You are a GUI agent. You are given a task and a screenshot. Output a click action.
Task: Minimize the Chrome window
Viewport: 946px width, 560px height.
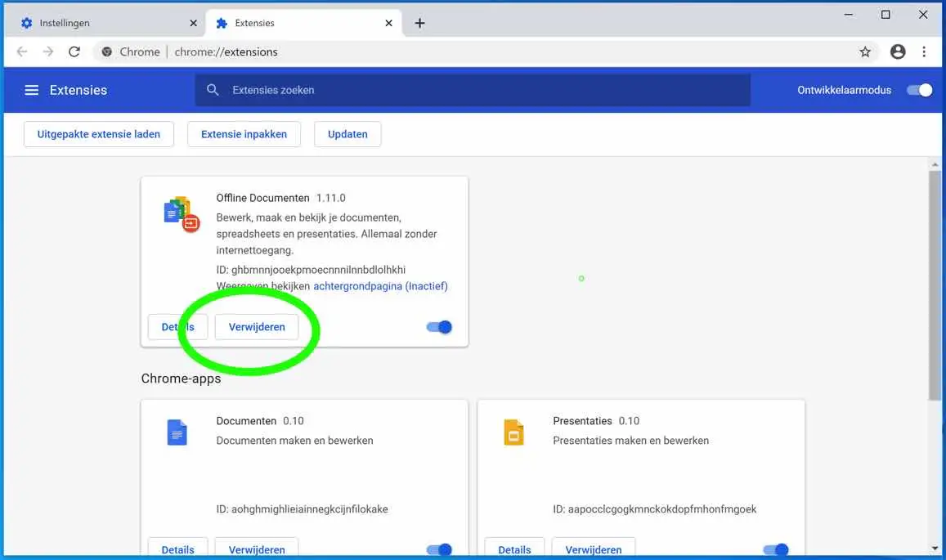[848, 15]
